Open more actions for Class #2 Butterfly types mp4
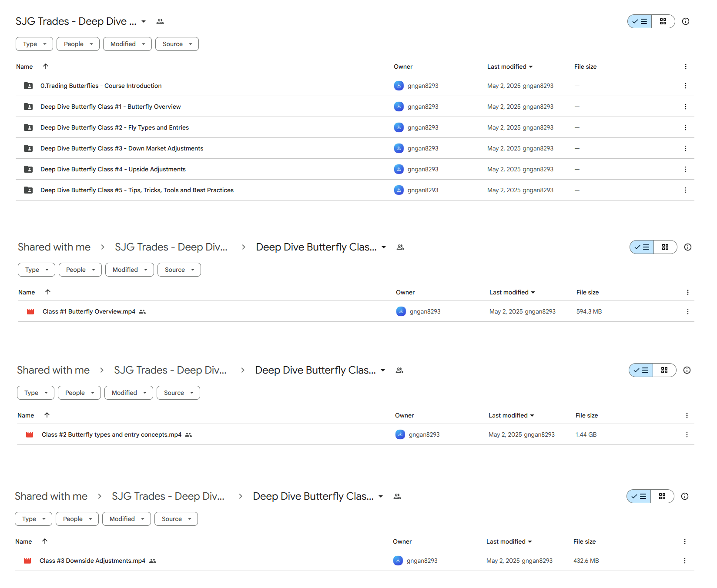The height and width of the screenshot is (588, 717). point(687,434)
